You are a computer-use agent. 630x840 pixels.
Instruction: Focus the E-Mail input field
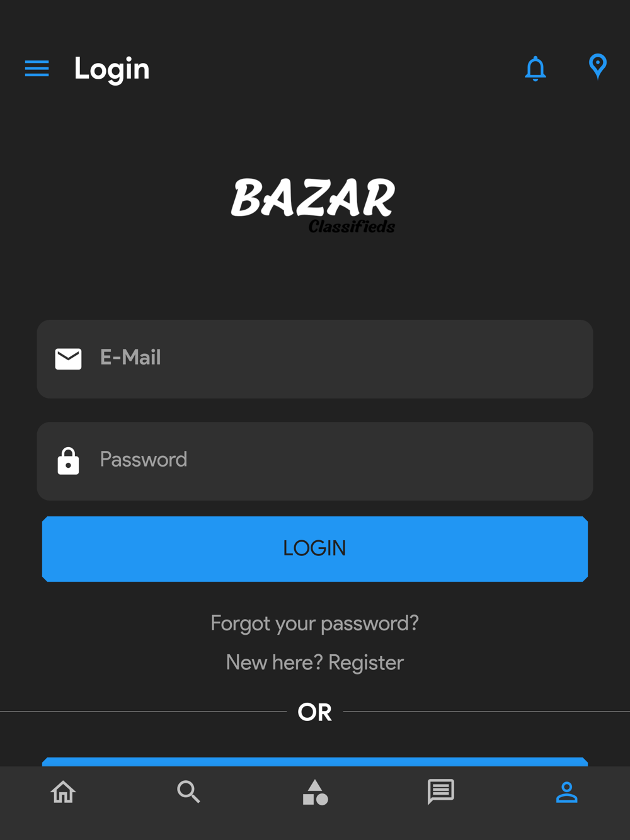(315, 359)
